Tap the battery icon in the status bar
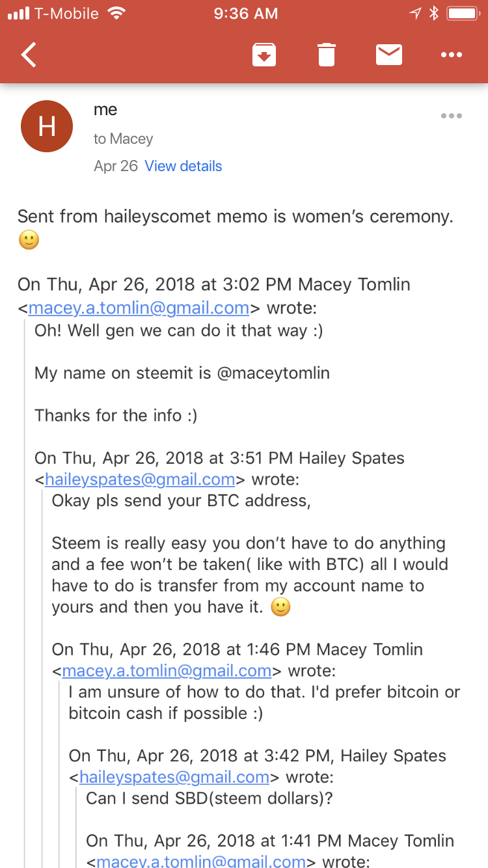Viewport: 488px width, 868px height. pos(464,14)
